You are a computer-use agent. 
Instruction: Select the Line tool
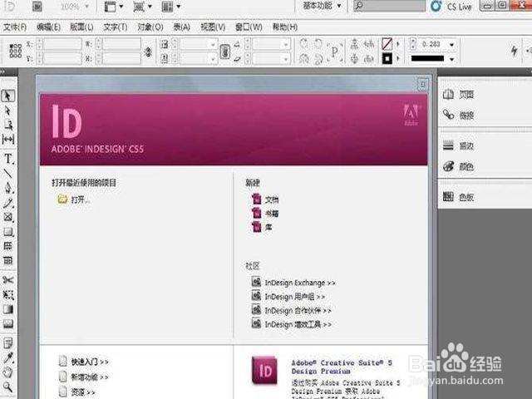coord(7,174)
